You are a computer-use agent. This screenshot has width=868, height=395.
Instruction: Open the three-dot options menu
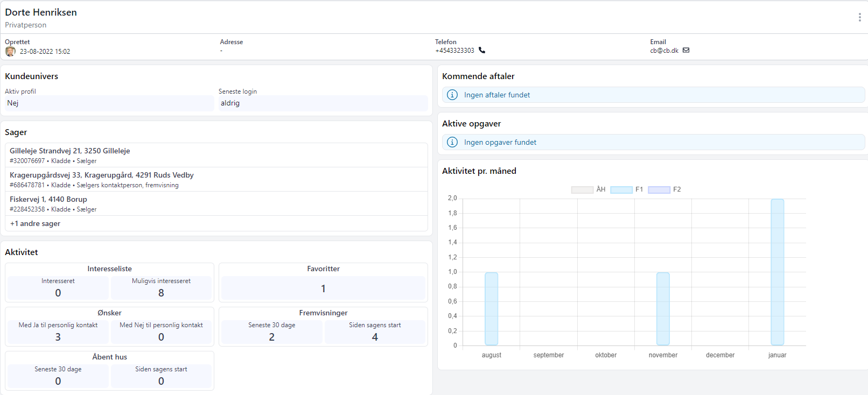coord(859,17)
